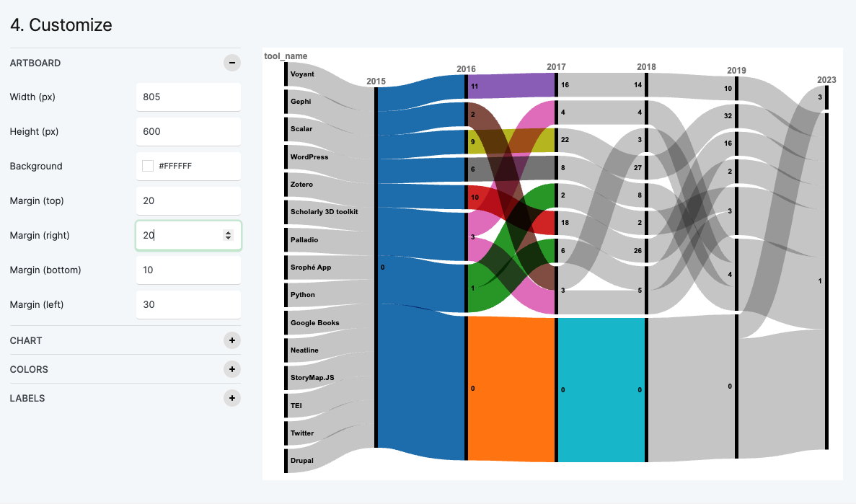Collapse the ARTBOARD section with minus button
The height and width of the screenshot is (504, 856).
[x=232, y=63]
